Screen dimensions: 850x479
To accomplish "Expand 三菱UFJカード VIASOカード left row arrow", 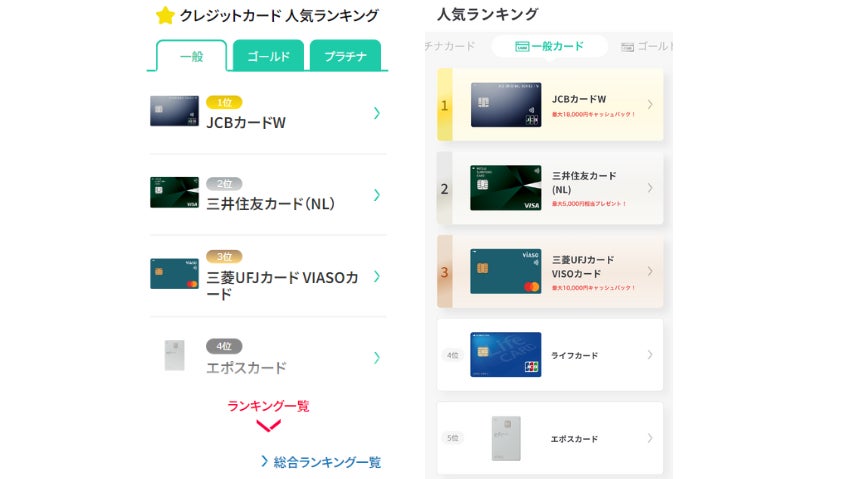I will [x=376, y=276].
